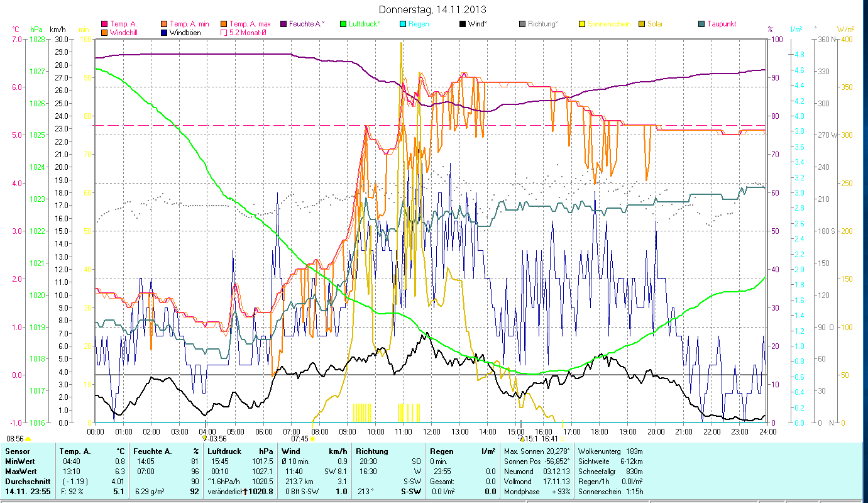
Task: Click the 06:00 label on time axis
Action: 263,431
